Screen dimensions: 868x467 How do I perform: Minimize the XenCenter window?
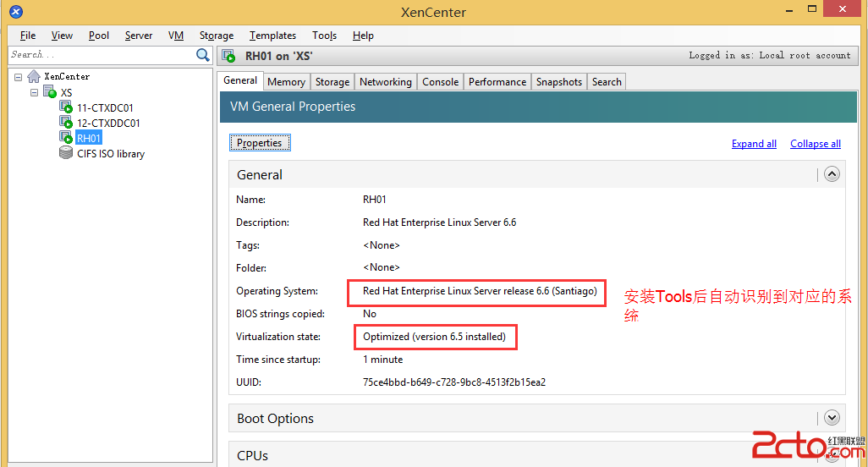[x=789, y=10]
